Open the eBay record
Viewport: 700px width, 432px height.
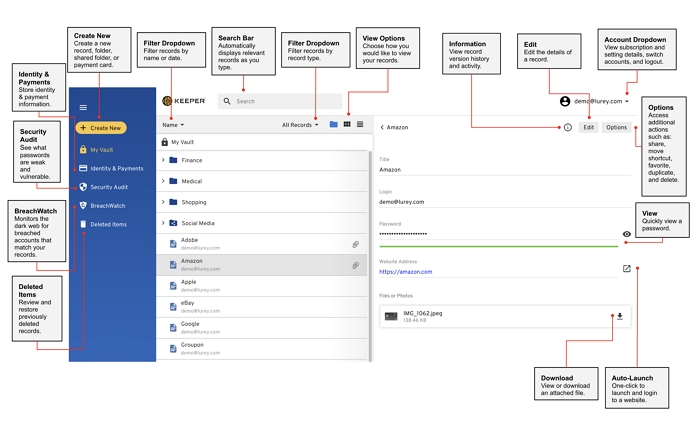click(x=262, y=307)
